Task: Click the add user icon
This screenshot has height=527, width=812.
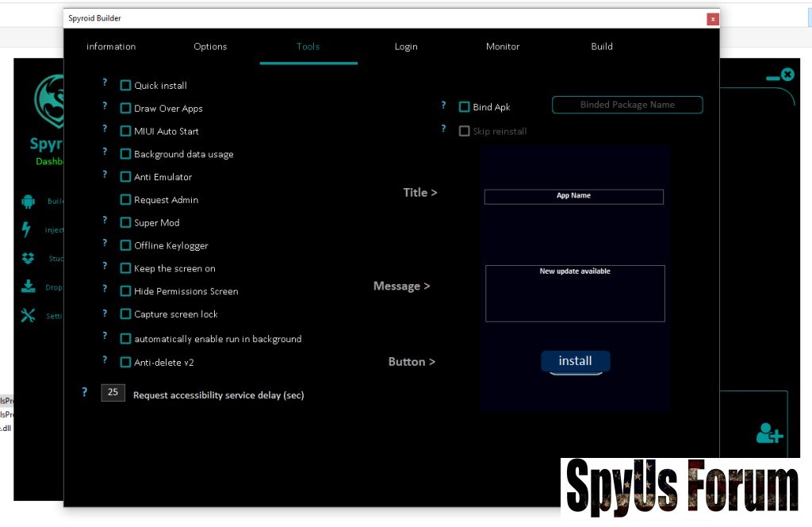Action: pos(768,433)
